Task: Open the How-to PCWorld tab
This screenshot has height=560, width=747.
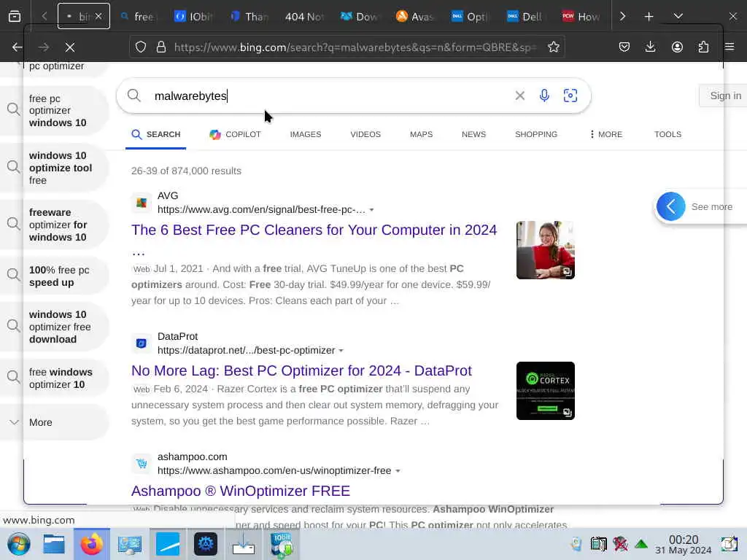Action: tap(580, 16)
